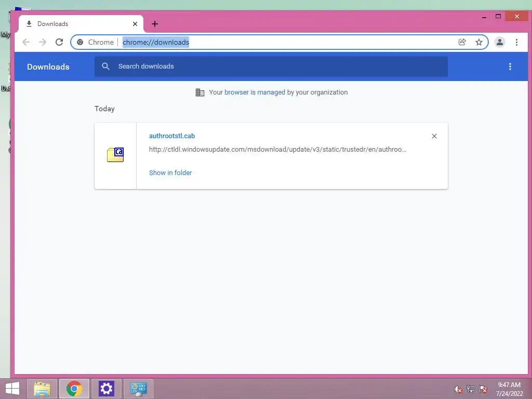
Task: Maximize the Chrome window
Action: (x=498, y=16)
